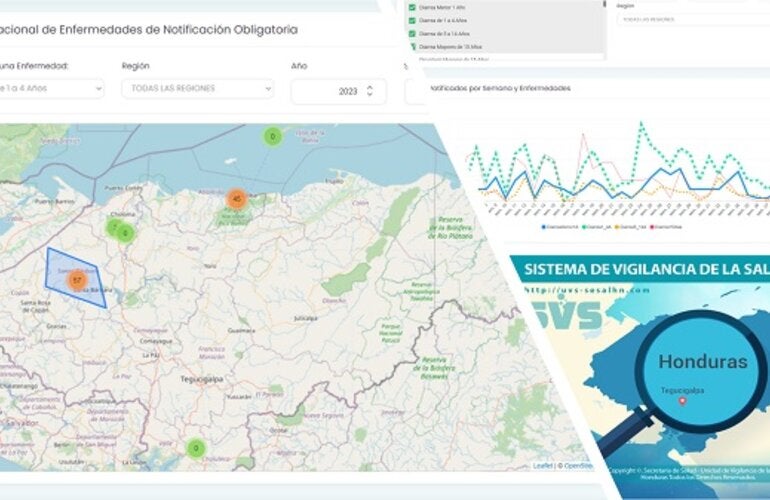The height and width of the screenshot is (500, 770).
Task: Uncheck Diarrea de 5 a 14 Años checkbox
Action: click(412, 33)
